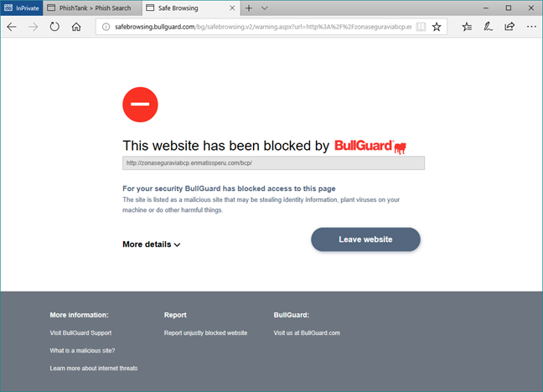Viewport: 543px width, 392px height.
Task: Close the Safe Browsing tab
Action: coord(232,8)
